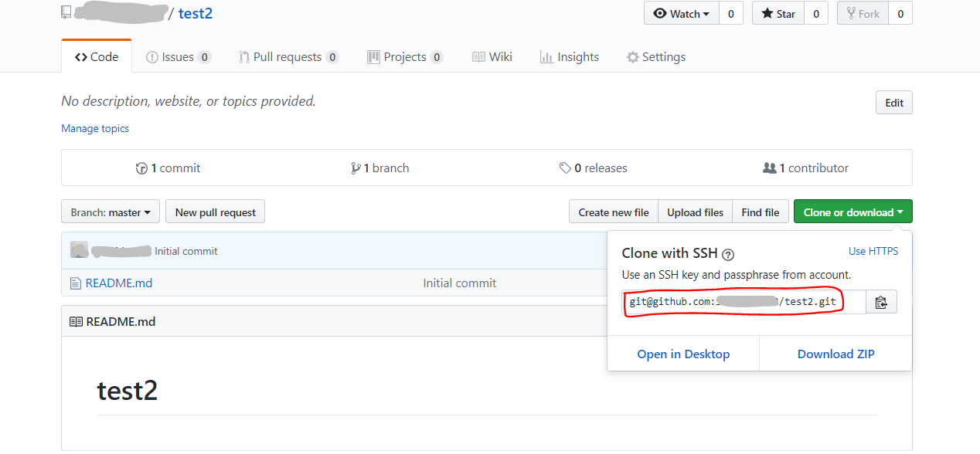Click the people icon beside 1 contributor
This screenshot has height=454, width=980.
(769, 168)
